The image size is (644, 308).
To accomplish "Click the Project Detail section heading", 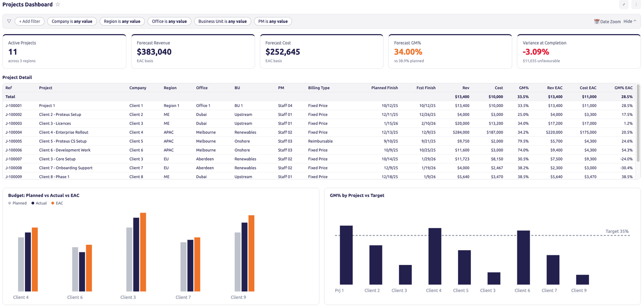I will point(17,78).
